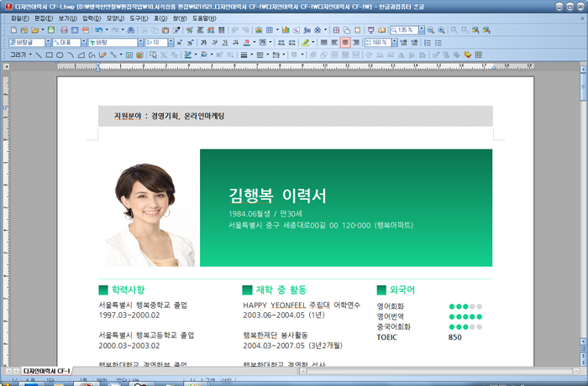Toggle strikethrough text formatting
Viewport: 588px width, 386px height.
pos(235,43)
